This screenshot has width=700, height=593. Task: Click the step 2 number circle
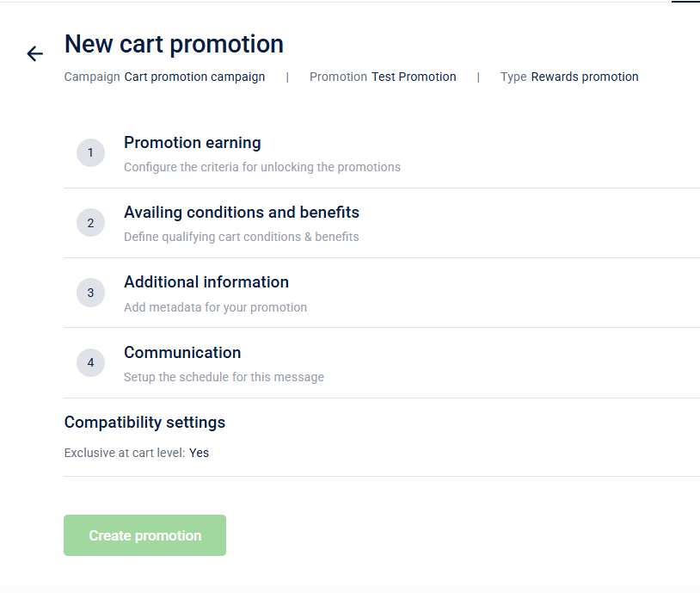click(90, 223)
